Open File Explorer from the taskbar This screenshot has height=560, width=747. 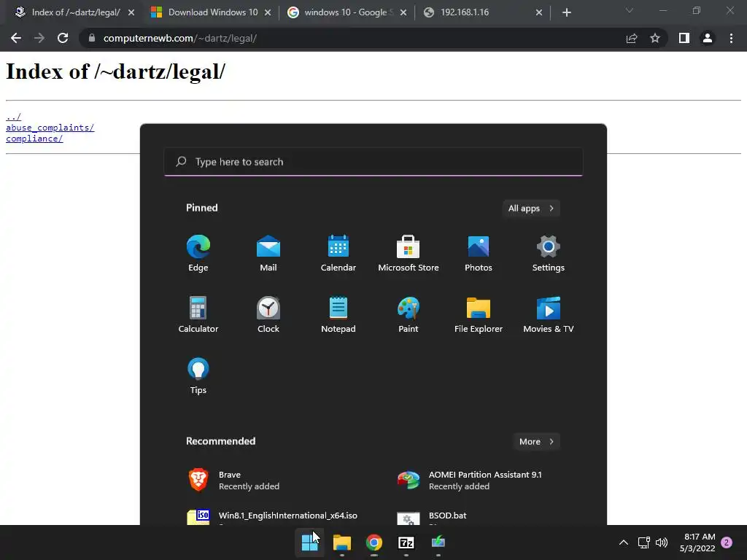click(x=342, y=542)
